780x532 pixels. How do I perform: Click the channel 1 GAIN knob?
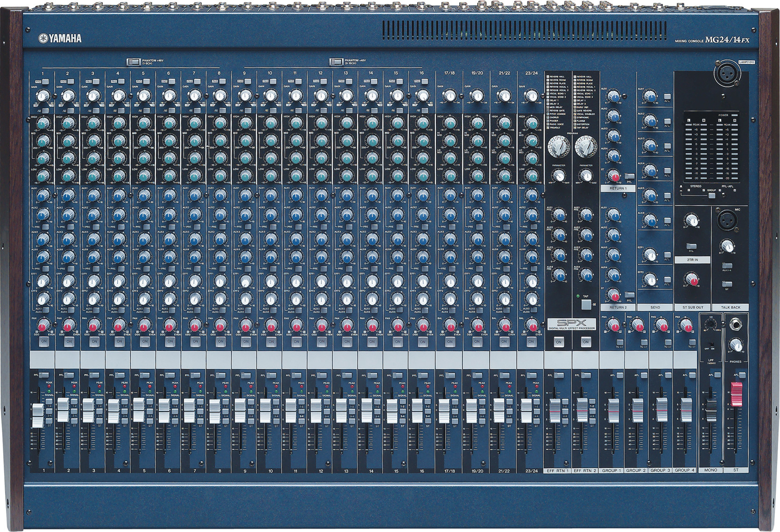[43, 97]
